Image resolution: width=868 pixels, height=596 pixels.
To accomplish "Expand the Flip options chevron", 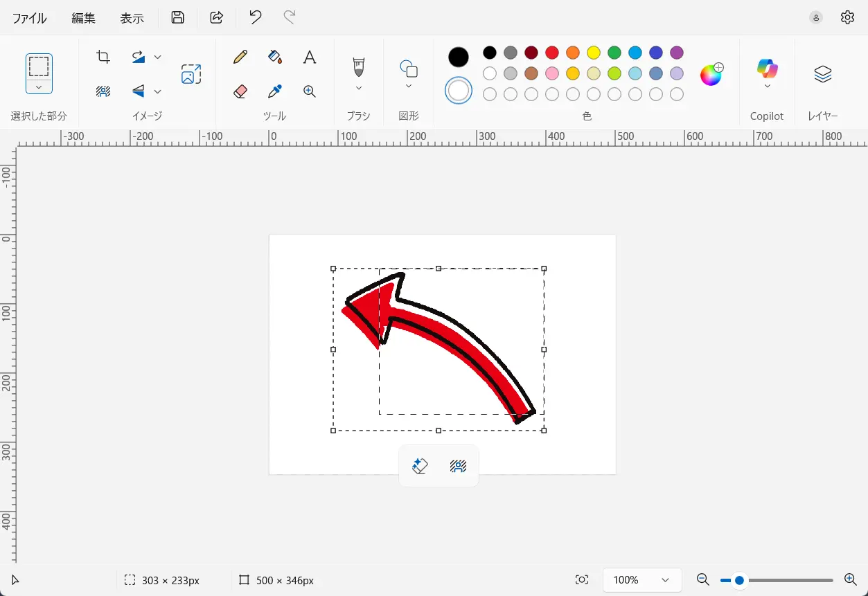I will [x=157, y=91].
